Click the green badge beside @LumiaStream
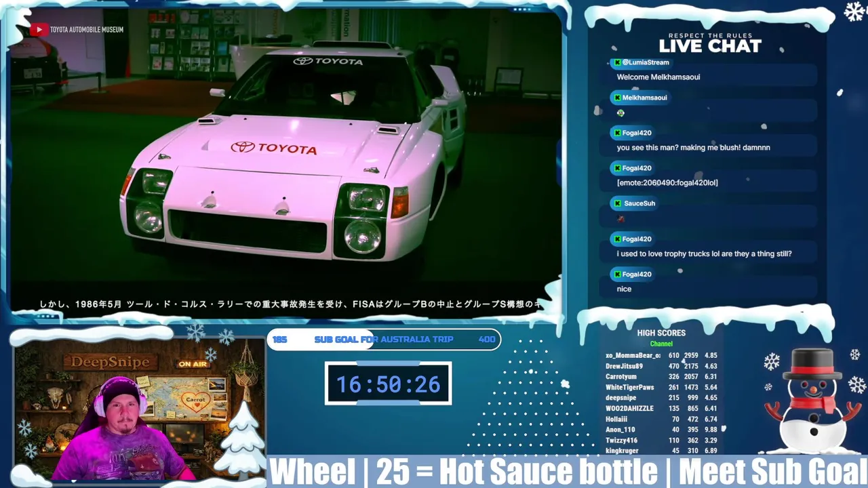Screen dimensions: 868x488 coord(617,62)
